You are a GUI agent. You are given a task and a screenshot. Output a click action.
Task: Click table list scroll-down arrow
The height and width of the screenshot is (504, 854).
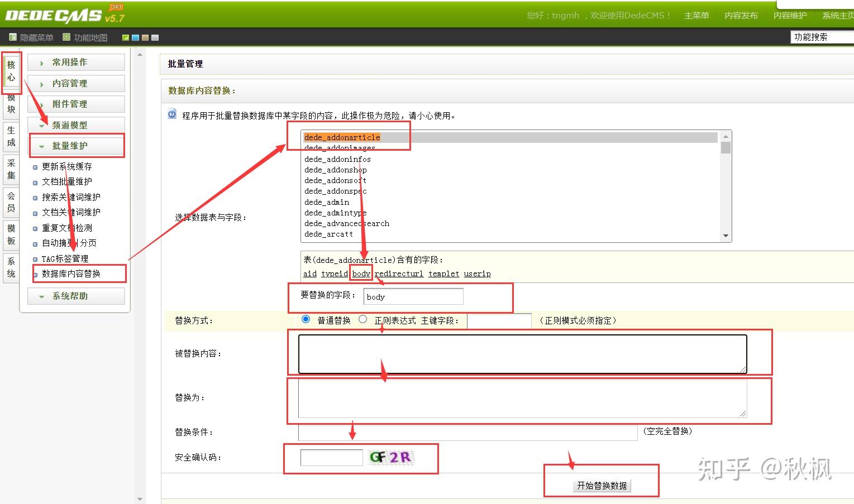pyautogui.click(x=726, y=236)
